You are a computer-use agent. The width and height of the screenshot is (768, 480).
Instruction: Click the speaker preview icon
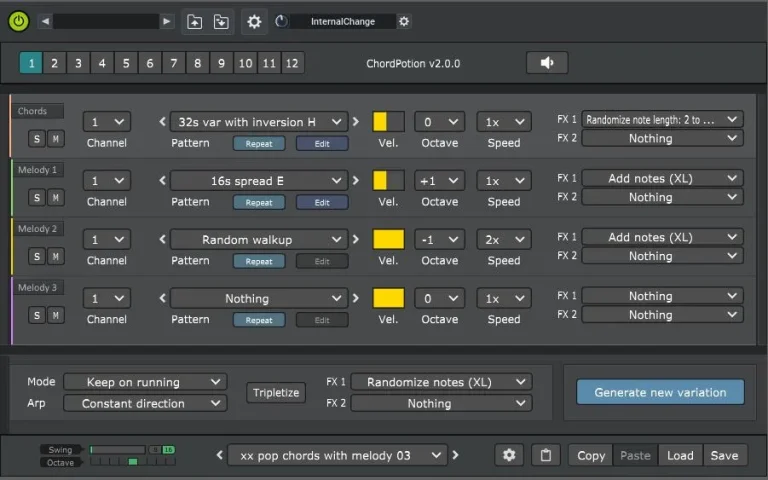[547, 63]
